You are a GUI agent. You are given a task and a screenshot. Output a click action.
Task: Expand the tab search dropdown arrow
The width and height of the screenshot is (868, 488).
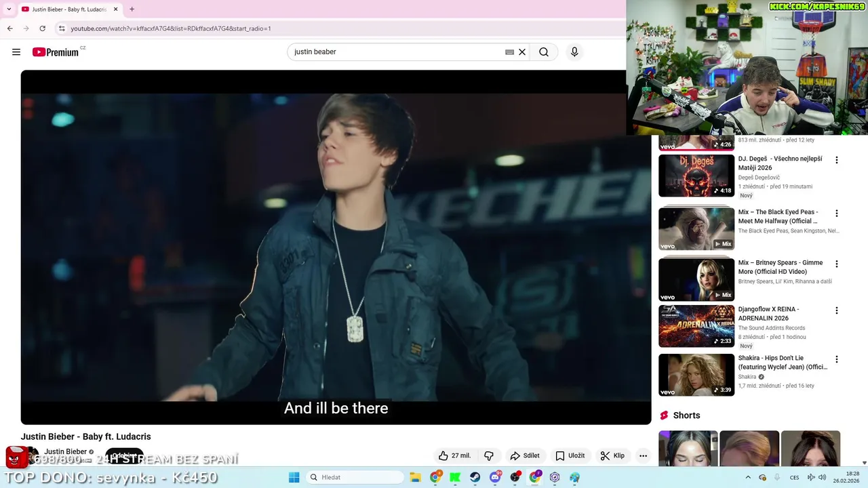coord(9,9)
